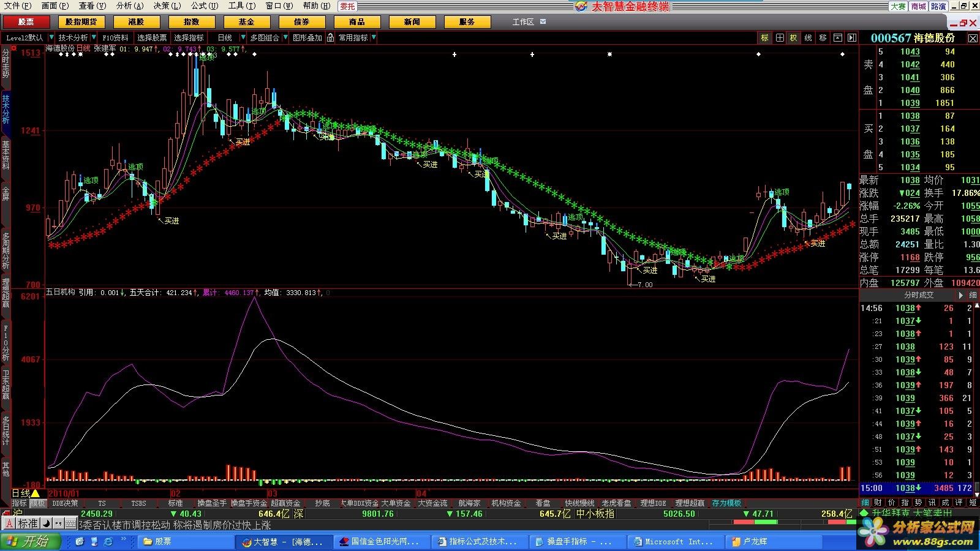Open the 画面(P) menu

click(55, 6)
